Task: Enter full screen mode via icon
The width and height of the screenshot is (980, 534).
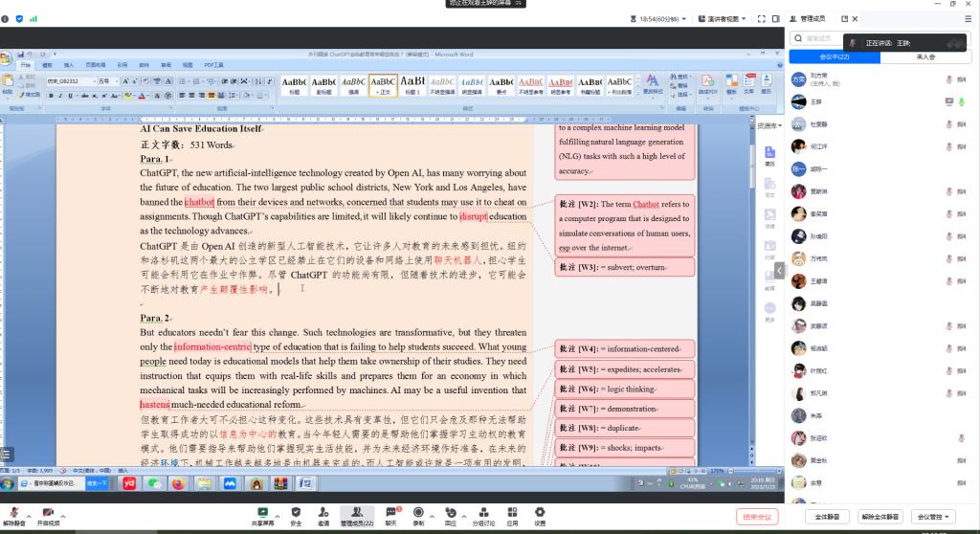Action: (x=761, y=18)
